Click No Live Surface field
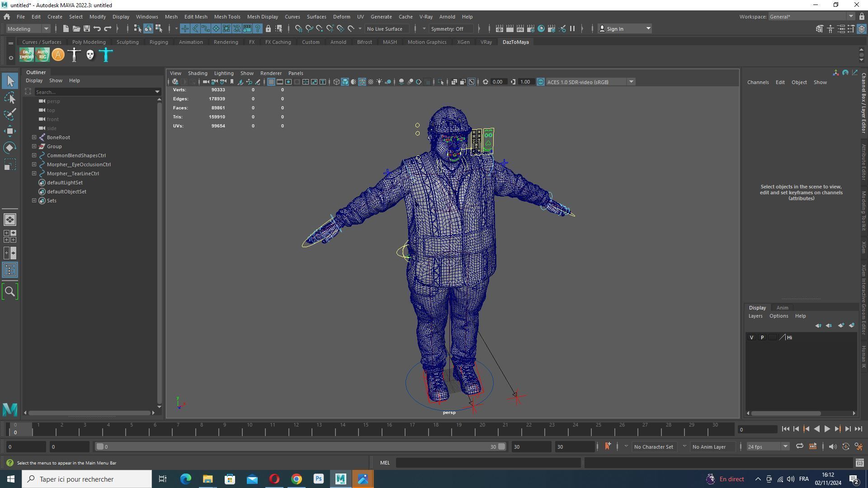 (387, 29)
